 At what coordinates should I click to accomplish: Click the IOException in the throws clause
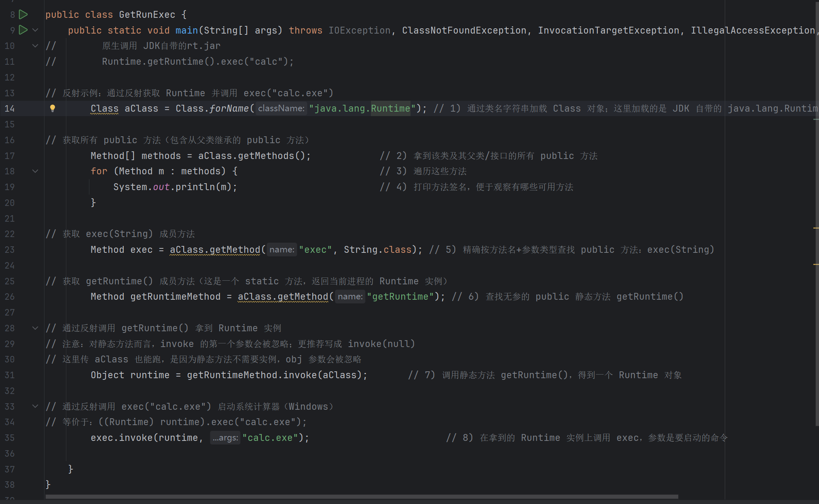(359, 30)
